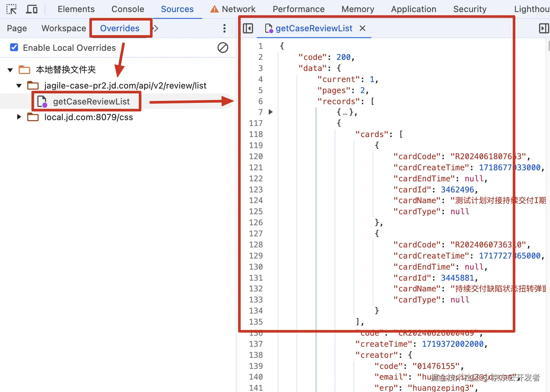Expand the local.jd.com:8079/css folder
Image resolution: width=550 pixels, height=392 pixels.
[19, 117]
